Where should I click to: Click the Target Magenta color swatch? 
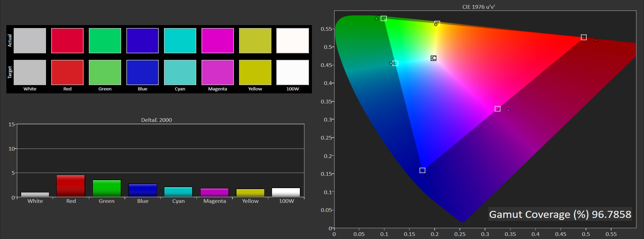coord(218,72)
